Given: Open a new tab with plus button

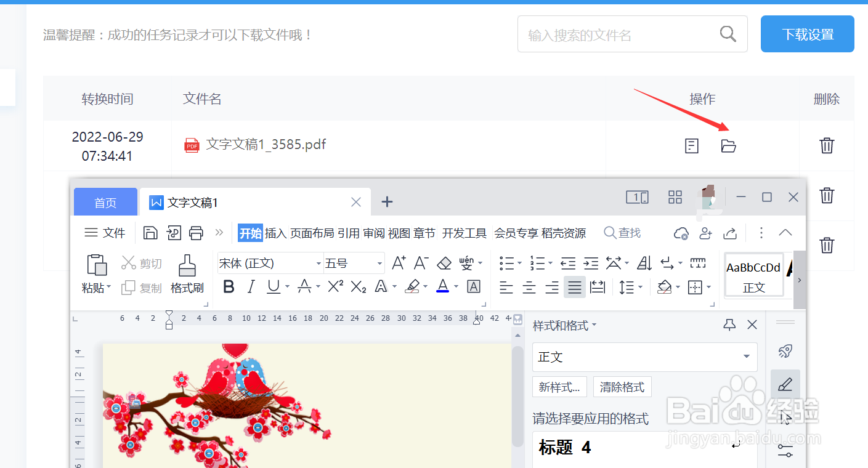Looking at the screenshot, I should 387,201.
